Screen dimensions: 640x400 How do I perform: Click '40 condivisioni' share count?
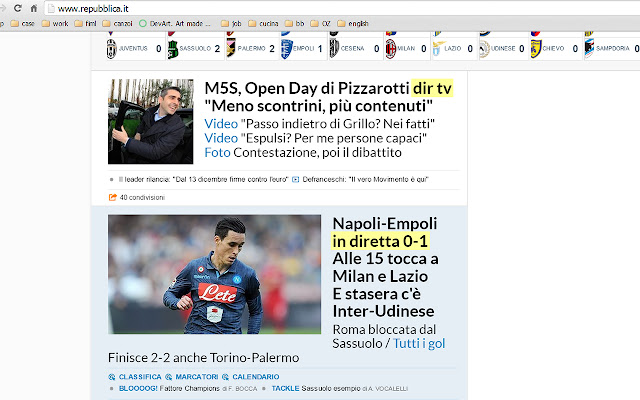click(142, 198)
